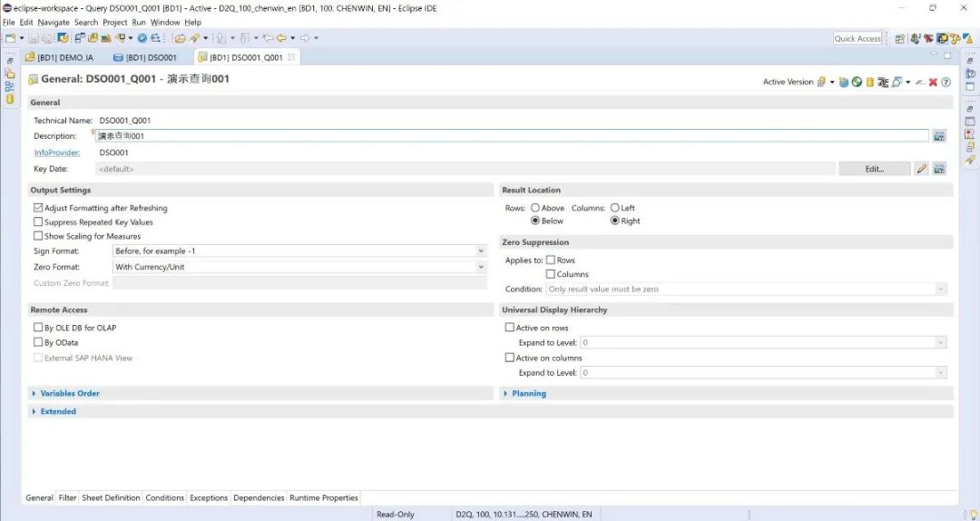Open the InfoProvider link
The height and width of the screenshot is (521, 980).
pyautogui.click(x=57, y=152)
